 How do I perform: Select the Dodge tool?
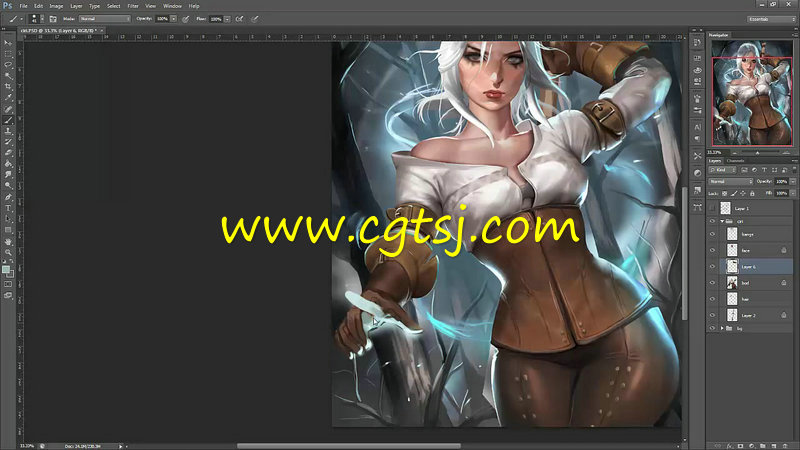8,186
